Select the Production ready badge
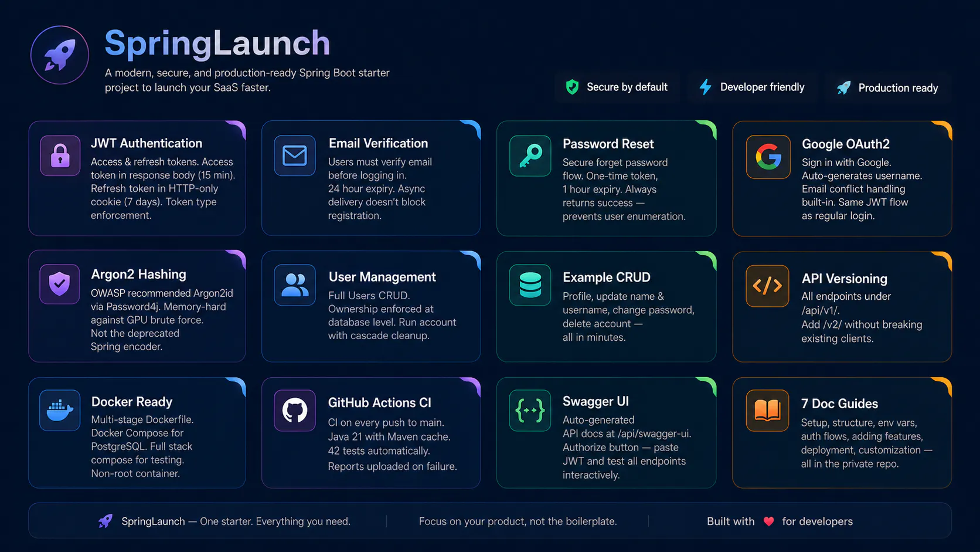This screenshot has width=980, height=552. pos(889,88)
